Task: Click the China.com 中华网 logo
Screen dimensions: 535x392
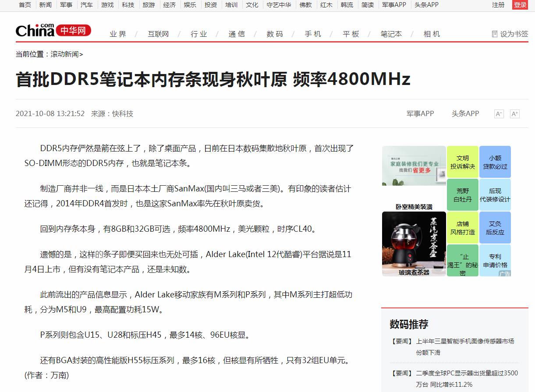Action: (53, 30)
